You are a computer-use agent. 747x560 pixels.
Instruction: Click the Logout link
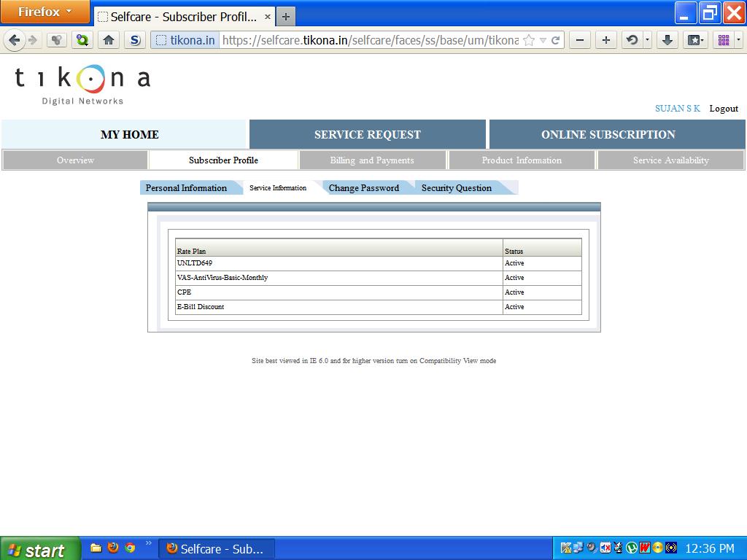click(x=724, y=109)
